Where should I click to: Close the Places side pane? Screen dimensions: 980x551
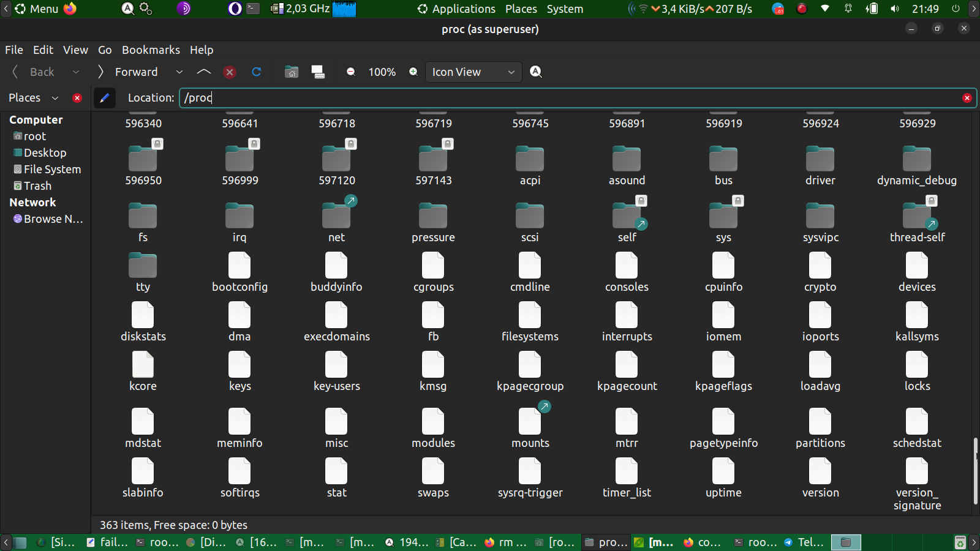coord(77,98)
